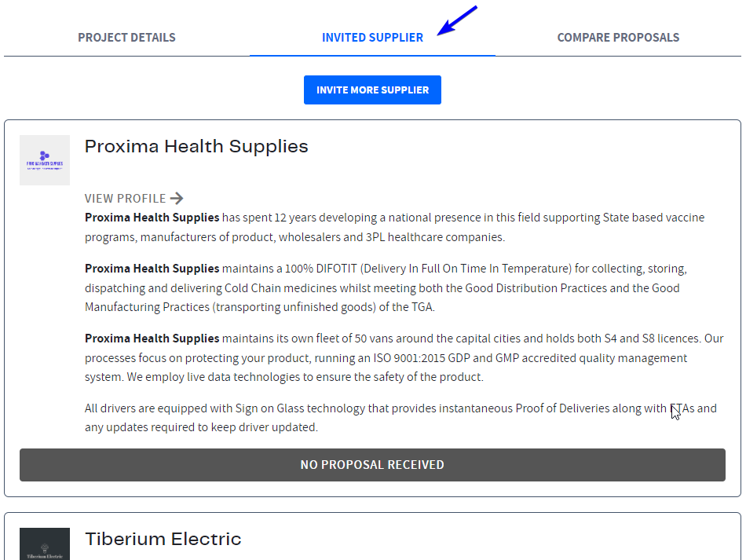746x560 pixels.
Task: Select the Invited Supplier tab
Action: click(372, 38)
